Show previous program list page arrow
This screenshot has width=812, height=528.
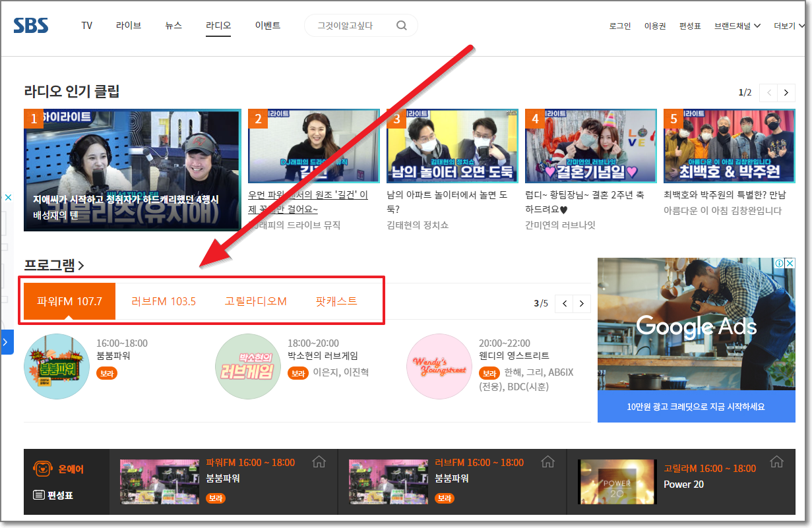point(564,304)
